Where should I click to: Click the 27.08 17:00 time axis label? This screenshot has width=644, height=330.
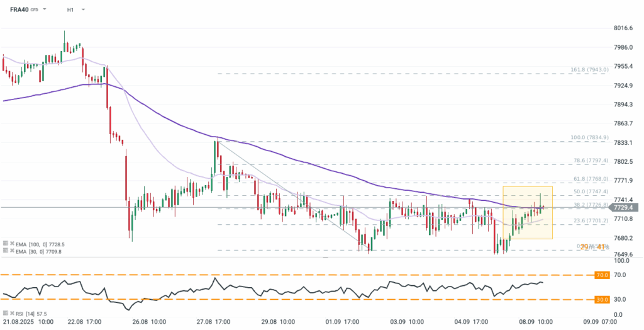(x=212, y=322)
